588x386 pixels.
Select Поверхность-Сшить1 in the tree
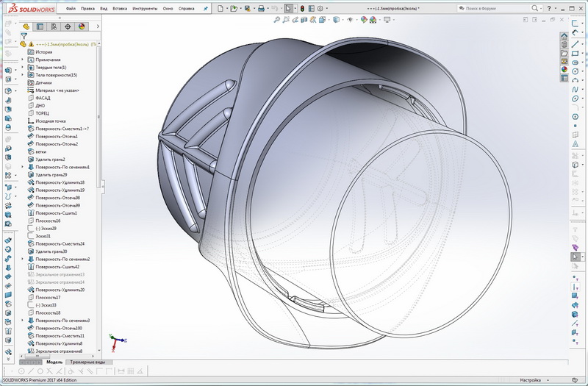[x=57, y=213]
